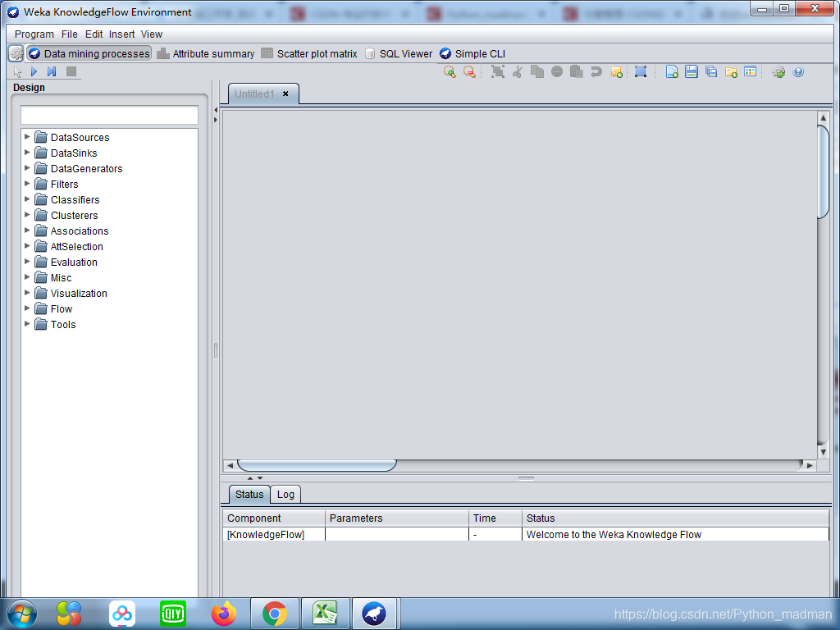Stop the running flow
The image size is (840, 630).
[x=71, y=71]
